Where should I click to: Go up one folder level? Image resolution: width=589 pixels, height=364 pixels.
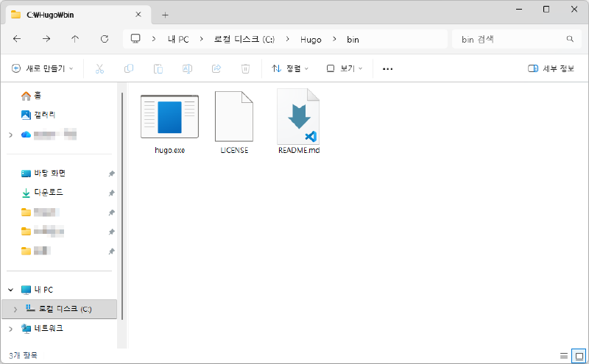point(75,39)
